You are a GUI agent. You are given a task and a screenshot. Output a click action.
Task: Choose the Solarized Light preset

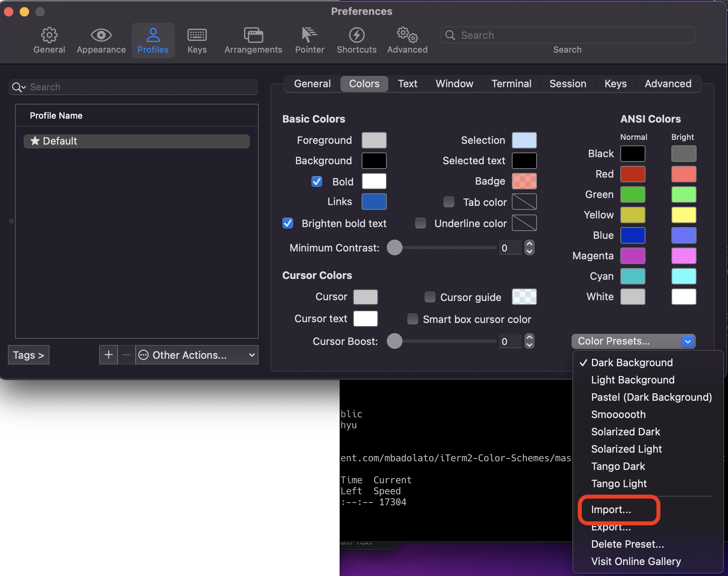click(648, 449)
